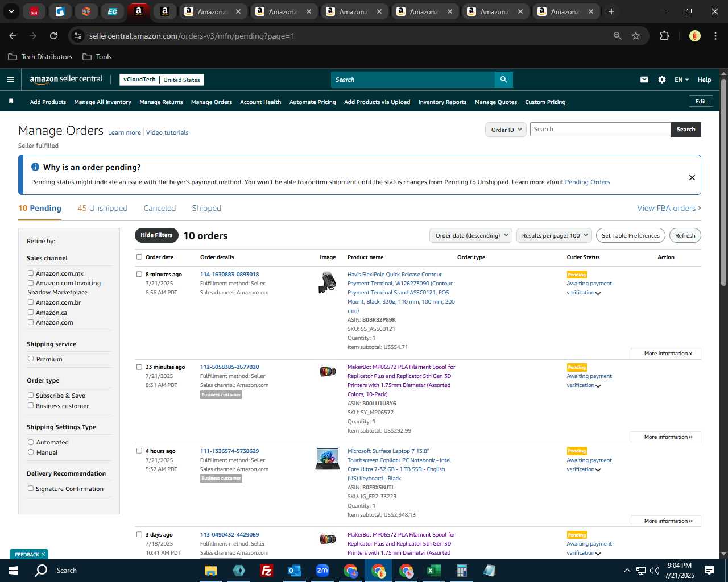Check the Subscribe & Save order type
728x582 pixels.
pyautogui.click(x=31, y=395)
